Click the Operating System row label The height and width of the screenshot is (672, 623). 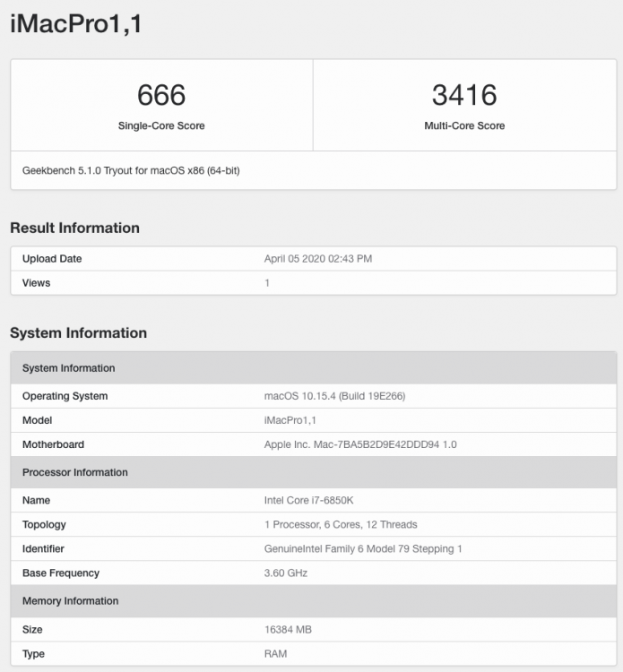coord(65,396)
